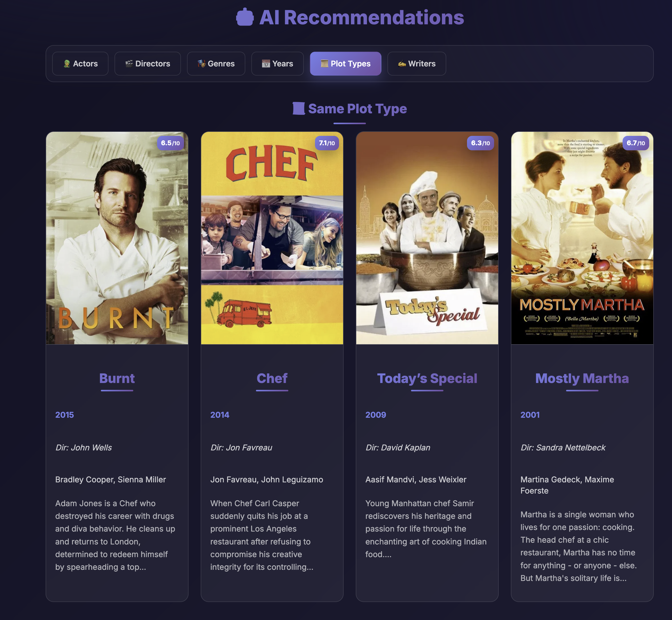The image size is (672, 620).
Task: Click the 6.5/10 rating badge on Burnt
Action: [x=170, y=143]
